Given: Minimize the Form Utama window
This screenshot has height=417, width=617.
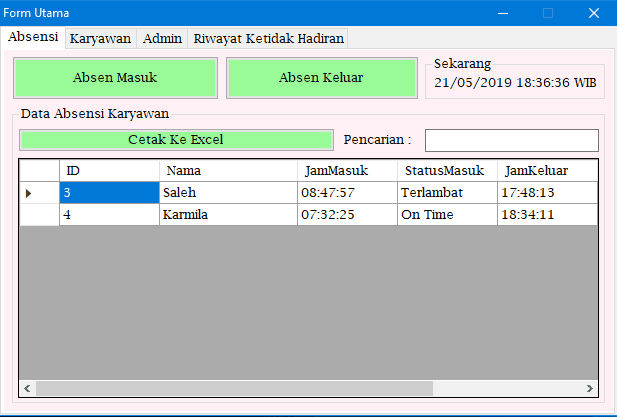Looking at the screenshot, I should (x=501, y=13).
